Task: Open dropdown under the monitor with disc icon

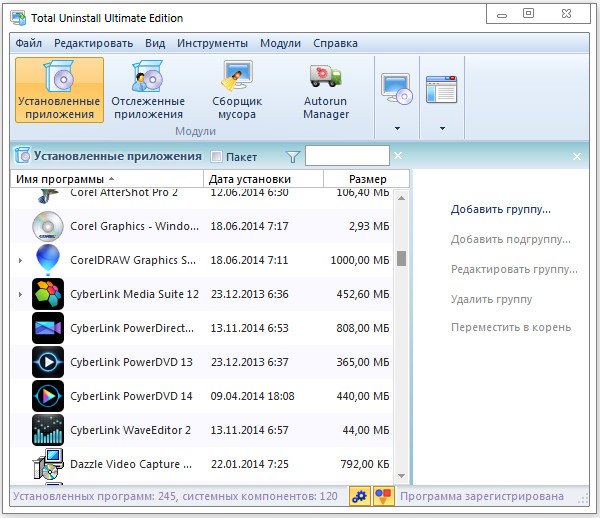Action: coord(397,128)
